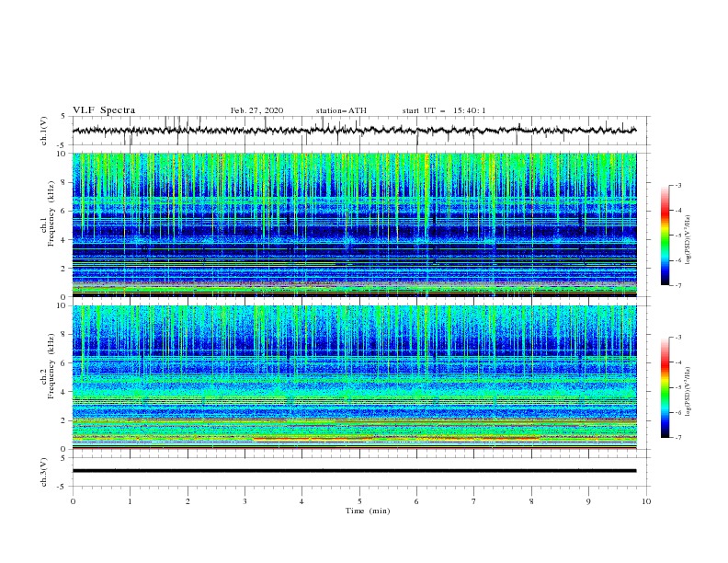Click the 'VLF Spectra' title text
Screen dimensions: 728x563
[104, 110]
